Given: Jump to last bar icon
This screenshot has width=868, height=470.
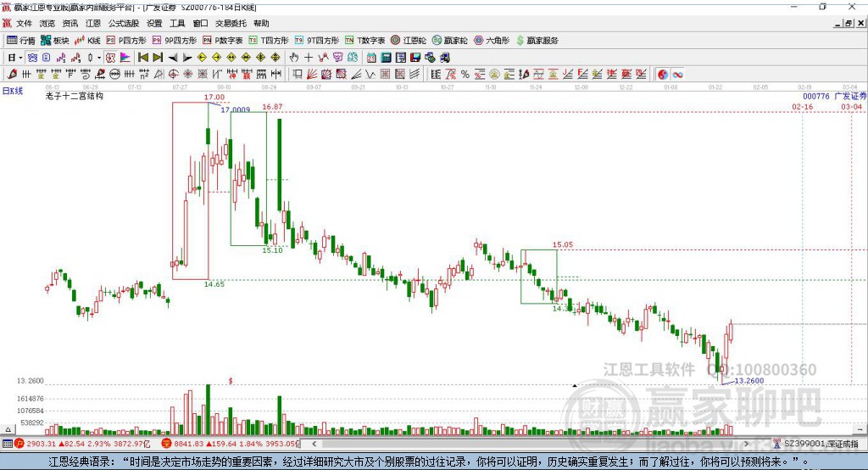Looking at the screenshot, I should pyautogui.click(x=158, y=58).
